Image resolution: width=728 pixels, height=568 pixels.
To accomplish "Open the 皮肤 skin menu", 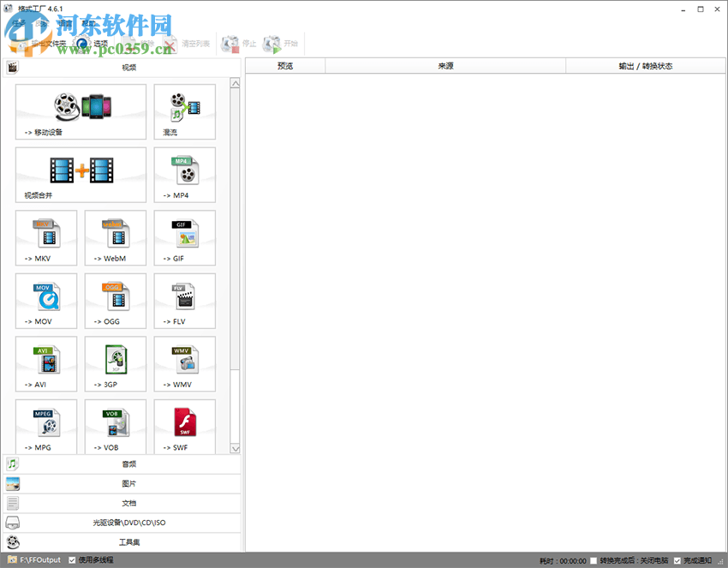I will [42, 23].
